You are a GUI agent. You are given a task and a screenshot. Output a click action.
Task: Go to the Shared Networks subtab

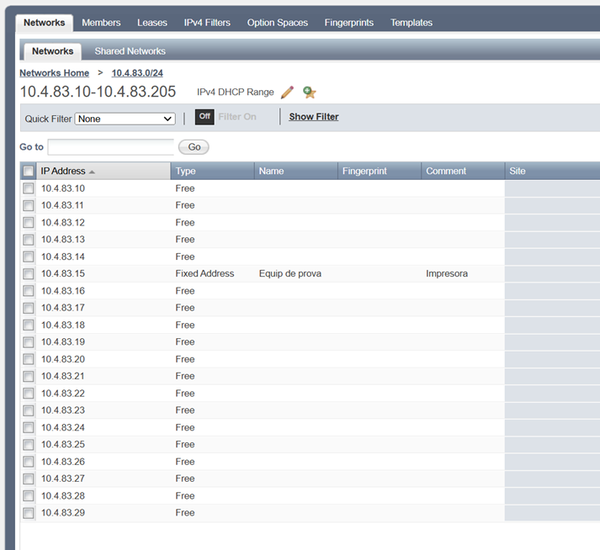[x=130, y=51]
